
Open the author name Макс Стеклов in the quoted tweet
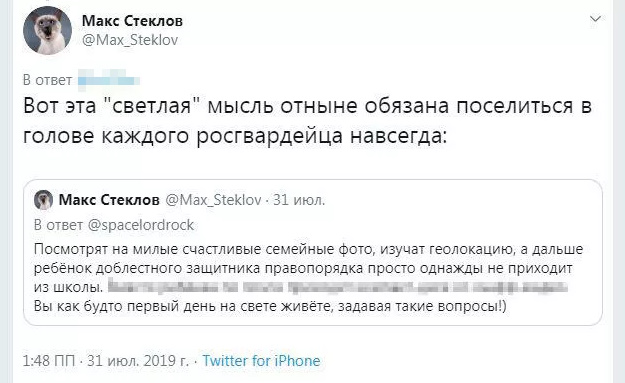click(109, 200)
